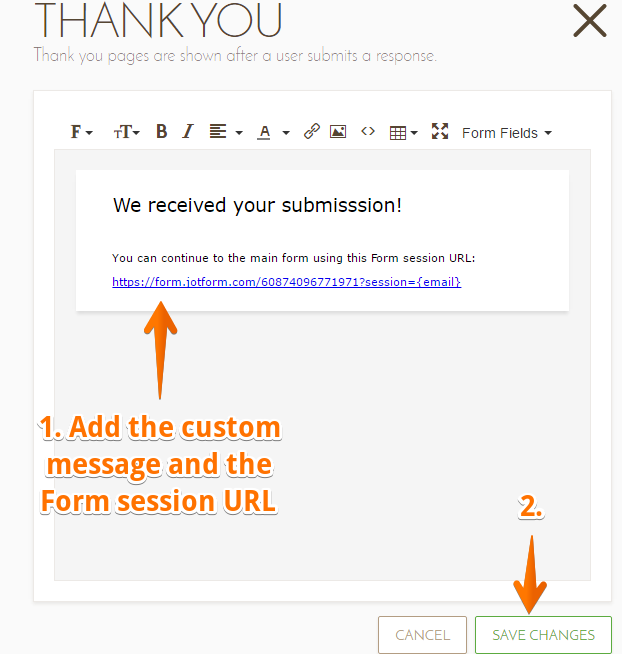Open the text color picker
The width and height of the screenshot is (622, 654).
273,132
